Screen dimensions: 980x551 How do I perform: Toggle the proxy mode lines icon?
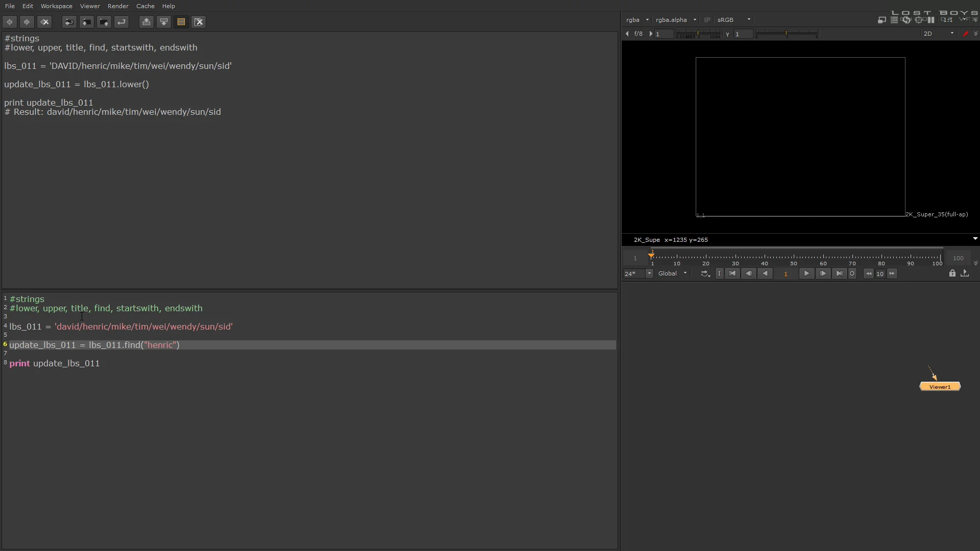[894, 20]
